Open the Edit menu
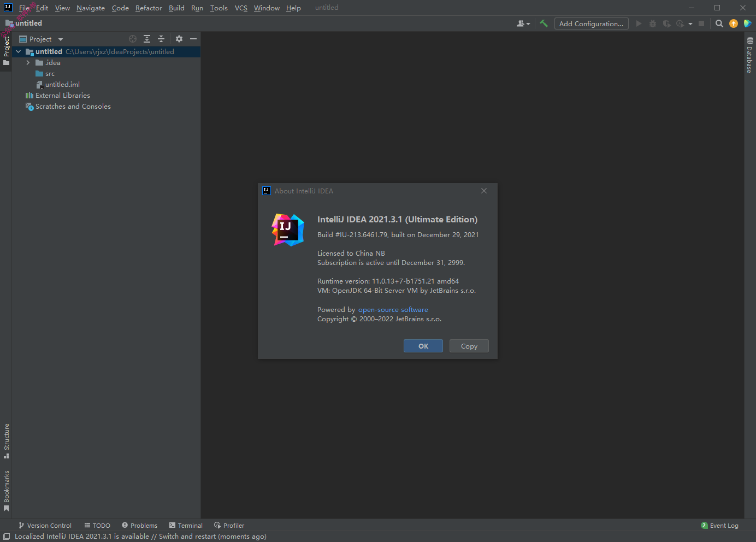Screen dimensions: 756x542 click(42, 8)
